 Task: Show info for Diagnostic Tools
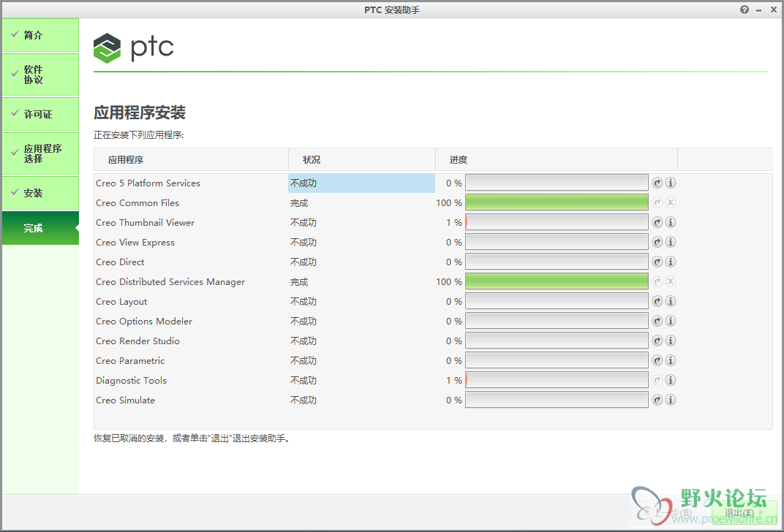[671, 380]
